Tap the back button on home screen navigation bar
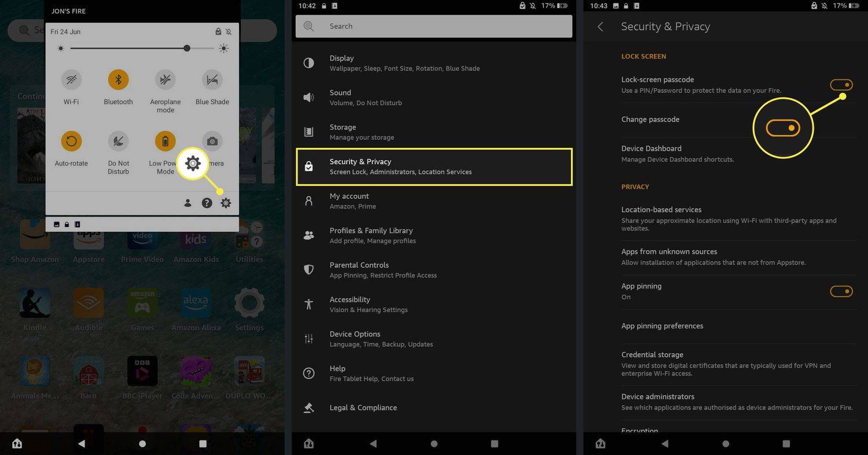The height and width of the screenshot is (455, 868). click(81, 443)
